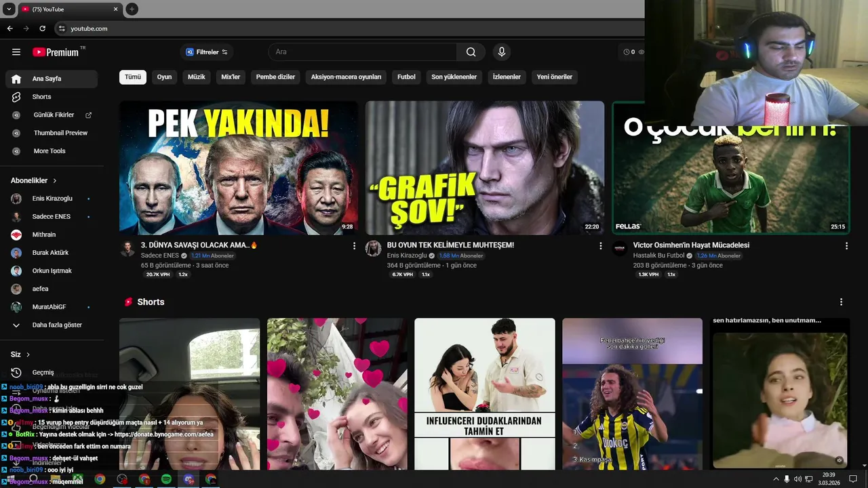Open the Filtreler filter button
The height and width of the screenshot is (488, 868).
[x=207, y=52]
